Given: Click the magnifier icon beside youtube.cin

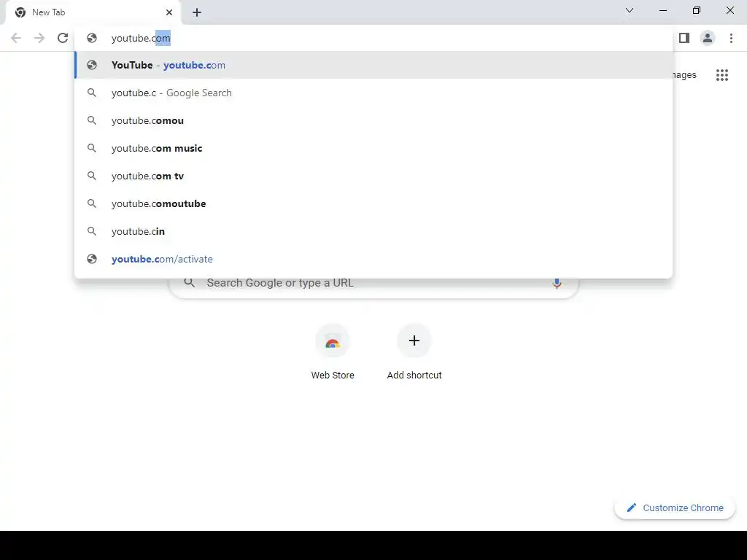Looking at the screenshot, I should [x=92, y=231].
